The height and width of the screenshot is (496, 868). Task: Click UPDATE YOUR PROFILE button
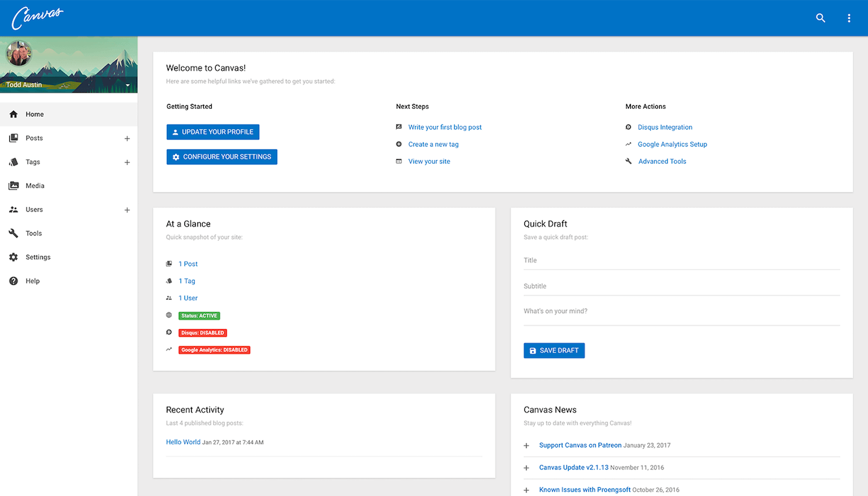[213, 132]
